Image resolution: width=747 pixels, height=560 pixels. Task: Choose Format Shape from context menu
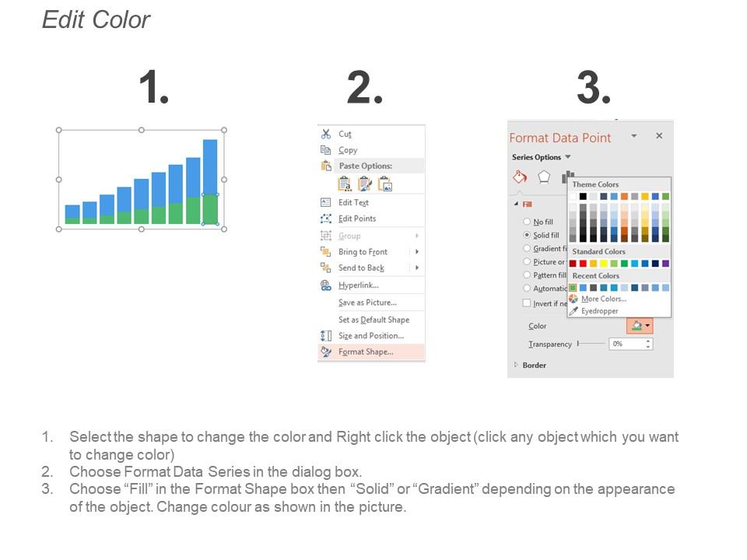366,352
